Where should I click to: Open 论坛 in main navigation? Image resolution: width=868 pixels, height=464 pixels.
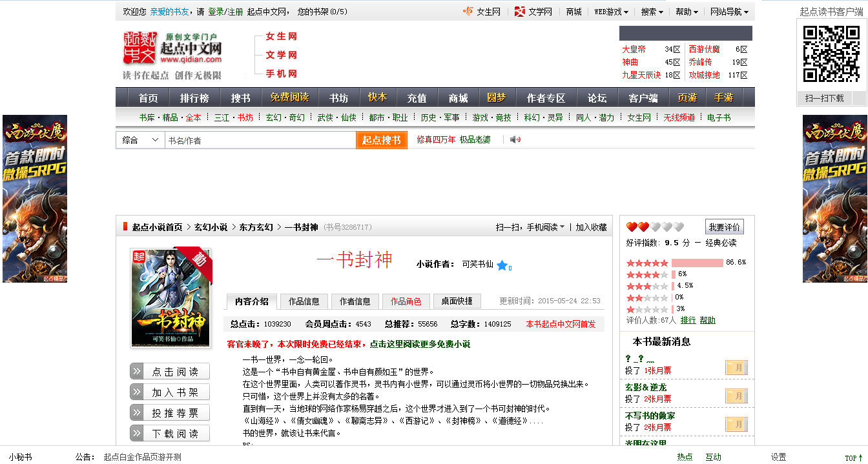(597, 98)
